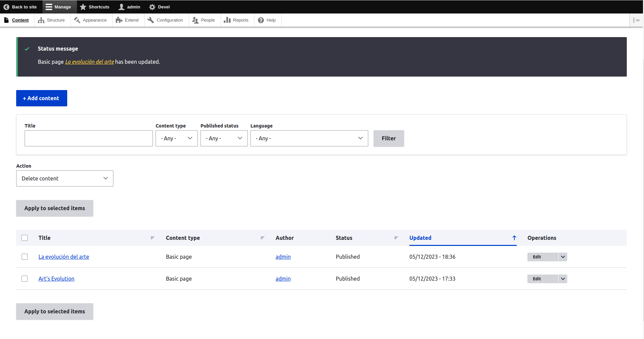Image resolution: width=644 pixels, height=339 pixels.
Task: Sort the table by the Updated column
Action: click(420, 238)
